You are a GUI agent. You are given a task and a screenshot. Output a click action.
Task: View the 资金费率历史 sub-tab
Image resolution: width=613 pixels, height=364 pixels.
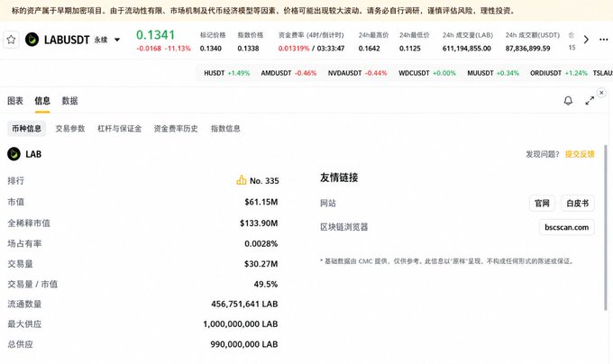coord(176,129)
